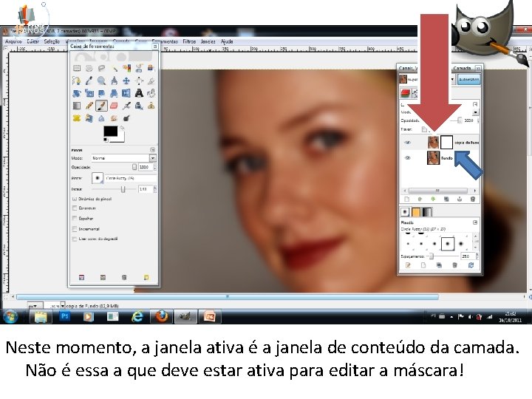Expand Dinâmica do pincel section
The width and height of the screenshot is (532, 399).
[75, 199]
